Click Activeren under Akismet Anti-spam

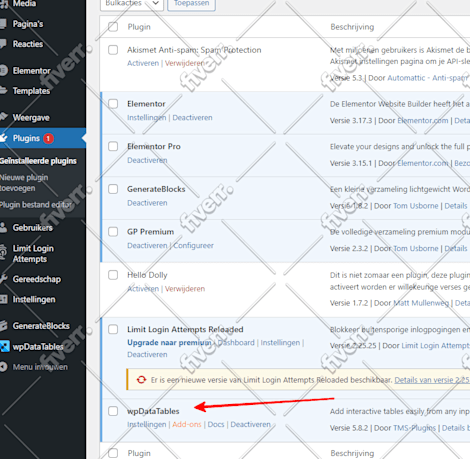(x=143, y=63)
